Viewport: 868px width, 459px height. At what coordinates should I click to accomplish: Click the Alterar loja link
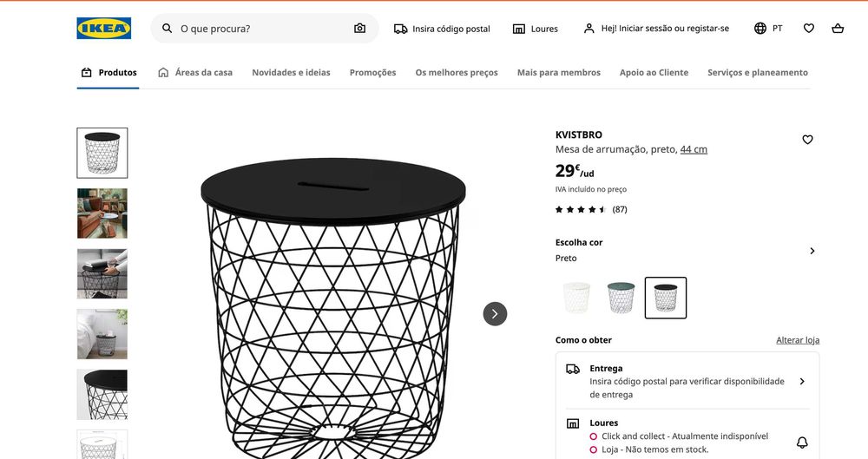tap(797, 340)
